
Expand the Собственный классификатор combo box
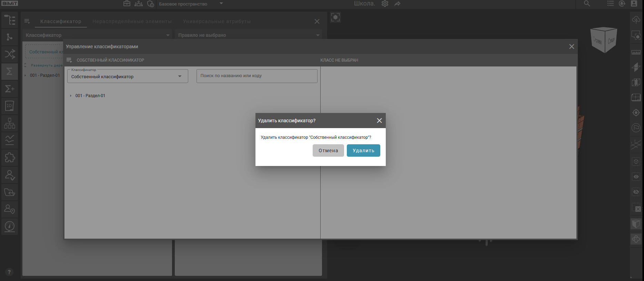[128, 76]
